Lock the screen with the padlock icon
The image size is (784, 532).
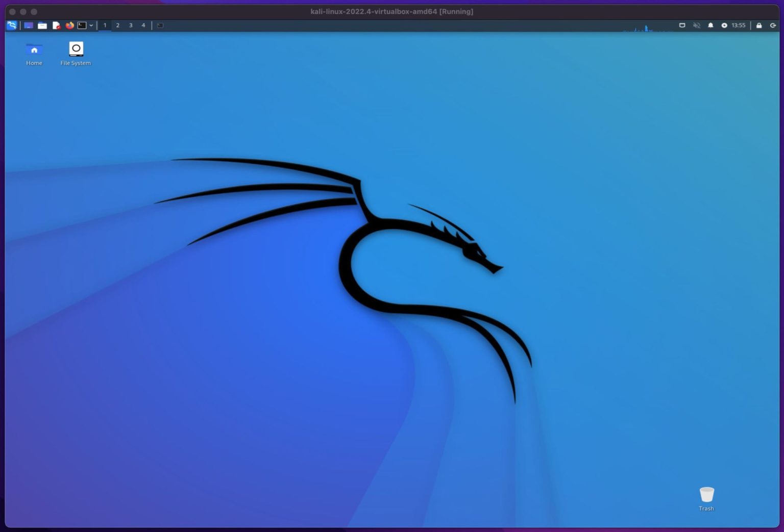759,26
